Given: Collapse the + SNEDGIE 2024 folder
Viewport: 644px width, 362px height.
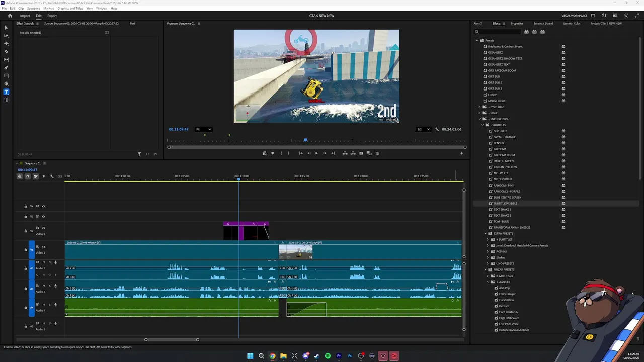Looking at the screenshot, I should [479, 119].
